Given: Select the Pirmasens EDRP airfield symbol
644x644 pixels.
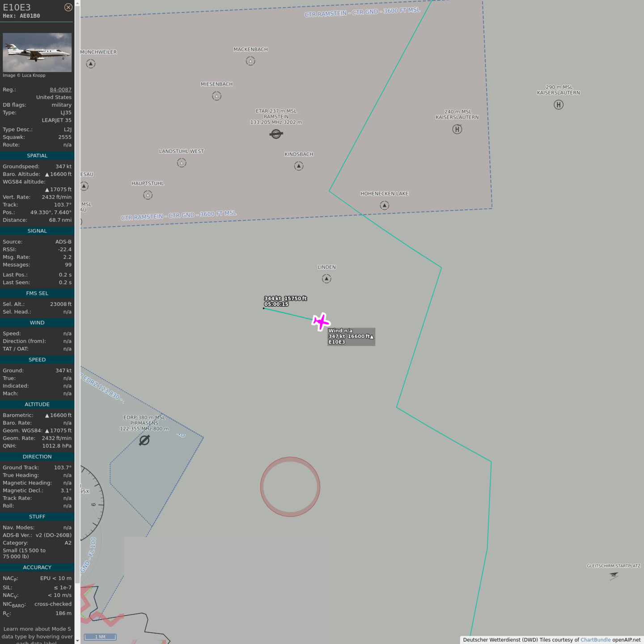Looking at the screenshot, I should [x=144, y=441].
